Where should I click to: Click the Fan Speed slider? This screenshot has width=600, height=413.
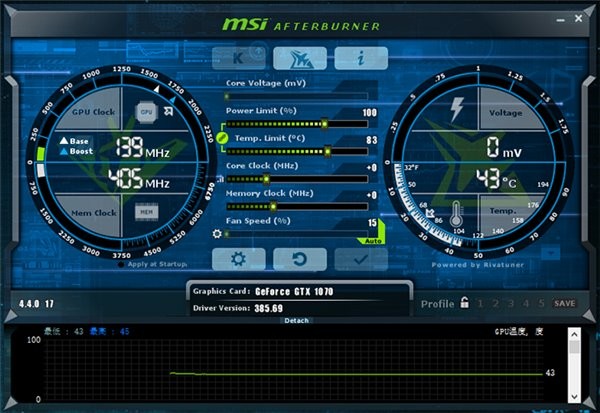[297, 234]
